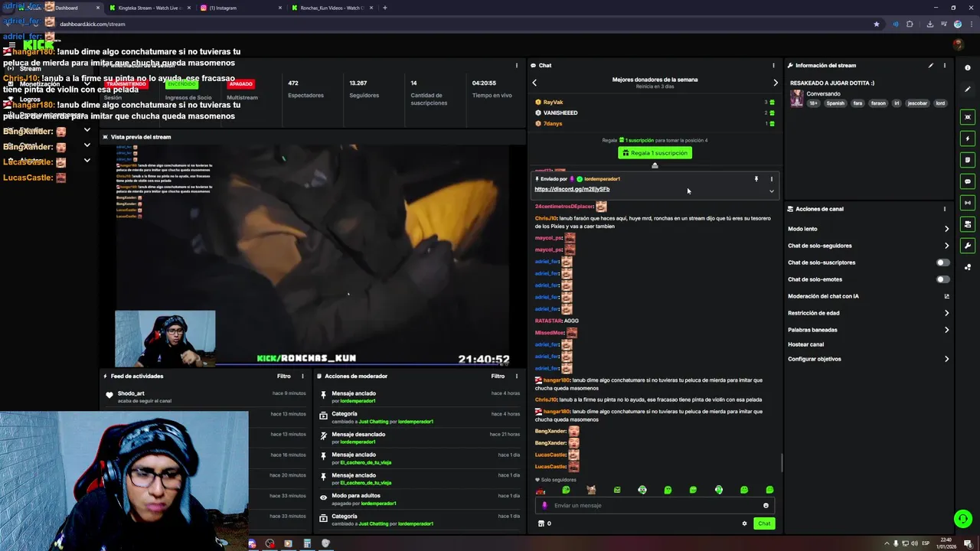
Task: Go to previous leaderboard with left arrow
Action: 534,83
